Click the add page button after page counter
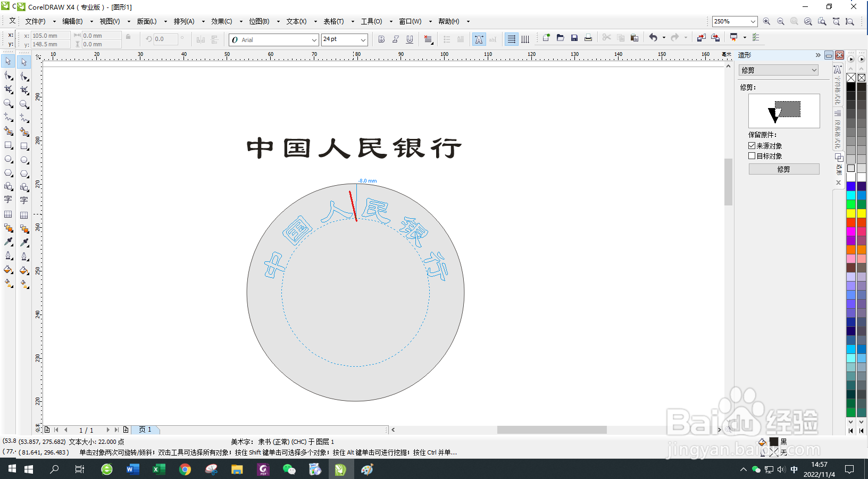Viewport: 868px width, 479px height. pos(126,430)
